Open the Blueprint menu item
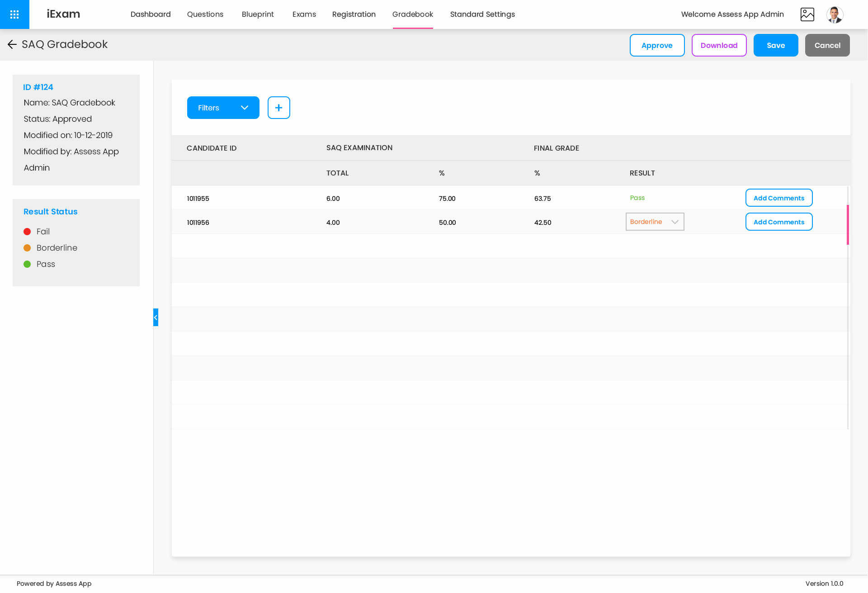Screen dimensions: 868x593 click(257, 14)
